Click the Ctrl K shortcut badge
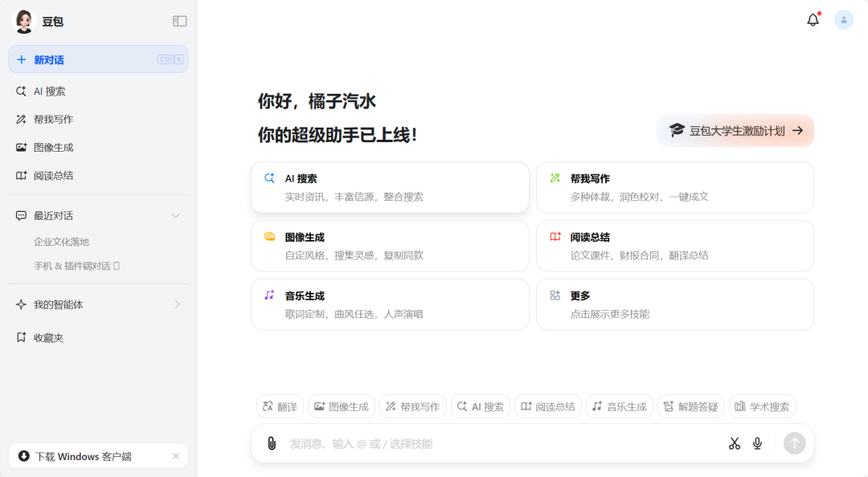The height and width of the screenshot is (477, 868). coord(170,59)
